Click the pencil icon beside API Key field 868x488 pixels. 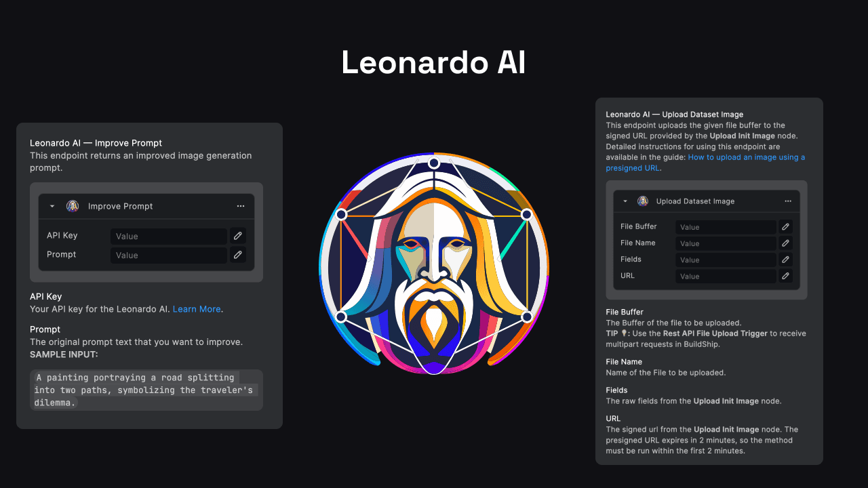click(x=238, y=236)
